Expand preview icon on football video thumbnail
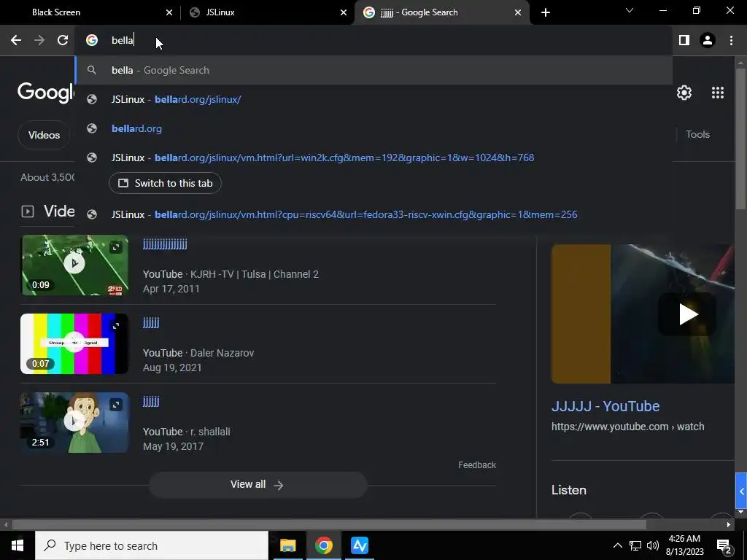Screen dimensions: 747x560 click(x=116, y=247)
